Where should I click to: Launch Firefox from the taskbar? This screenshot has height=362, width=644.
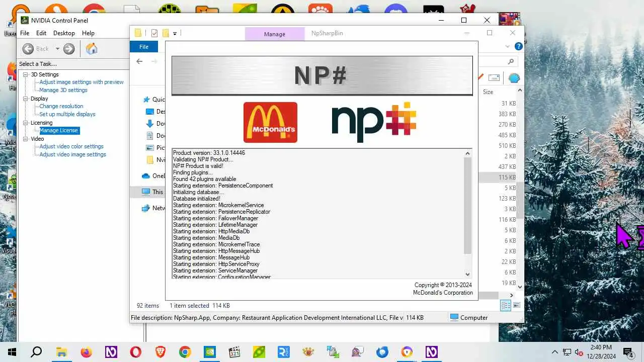coord(86,352)
